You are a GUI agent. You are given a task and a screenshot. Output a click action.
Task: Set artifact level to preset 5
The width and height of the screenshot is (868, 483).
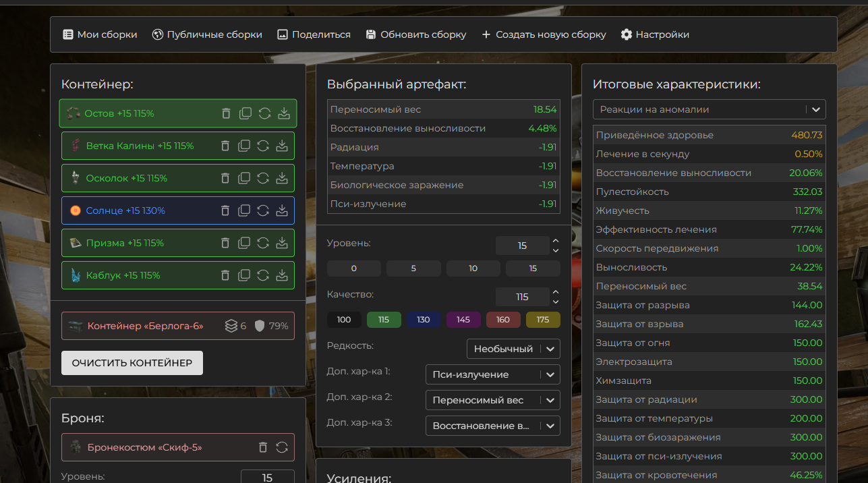click(413, 268)
